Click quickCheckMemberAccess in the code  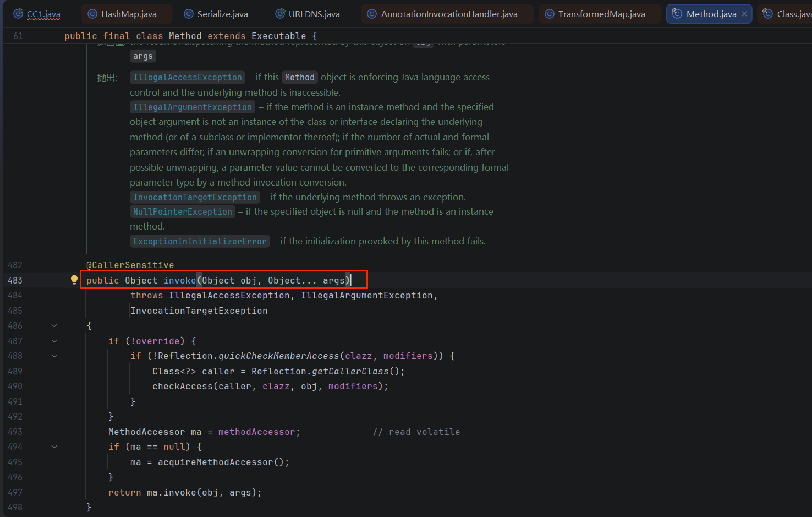tap(279, 356)
